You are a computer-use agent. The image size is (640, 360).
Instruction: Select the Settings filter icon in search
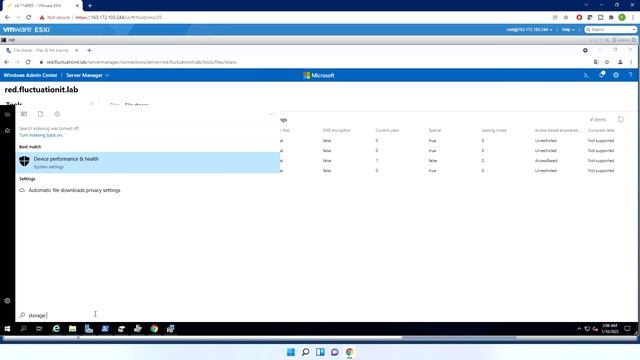click(x=57, y=114)
